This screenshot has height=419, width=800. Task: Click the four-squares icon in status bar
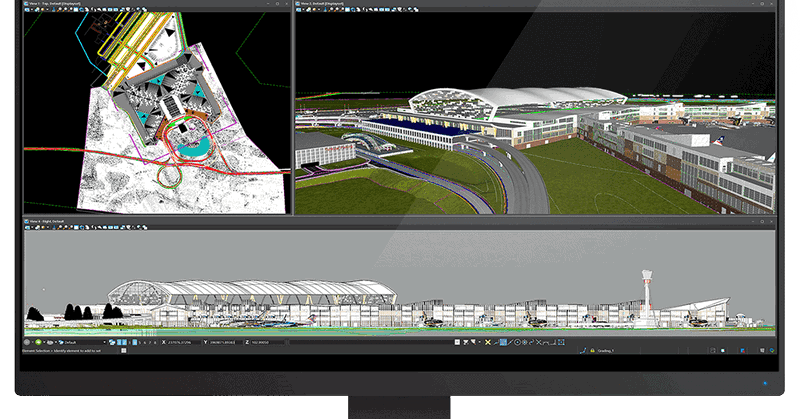[x=123, y=351]
